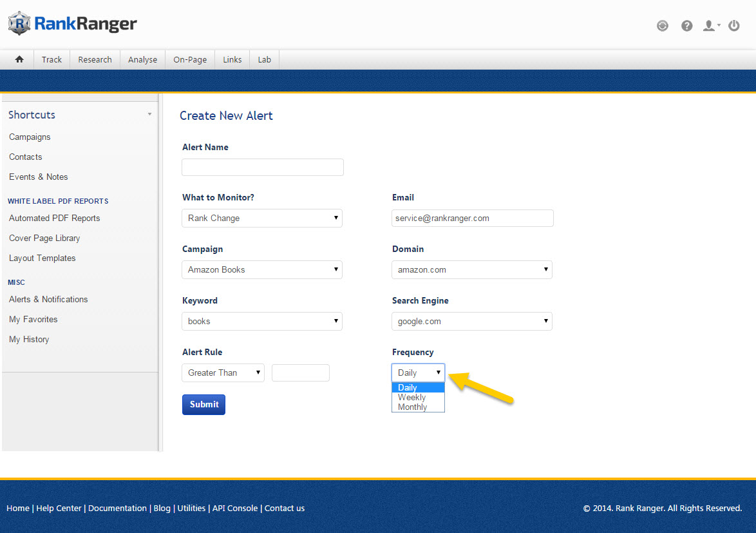Expand the Campaign dropdown
Screen dimensions: 756x533
pos(261,269)
